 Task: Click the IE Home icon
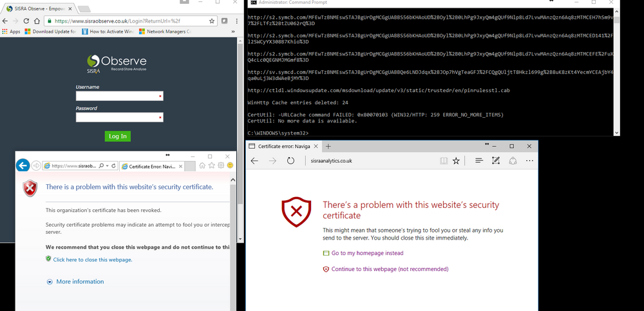click(x=202, y=165)
